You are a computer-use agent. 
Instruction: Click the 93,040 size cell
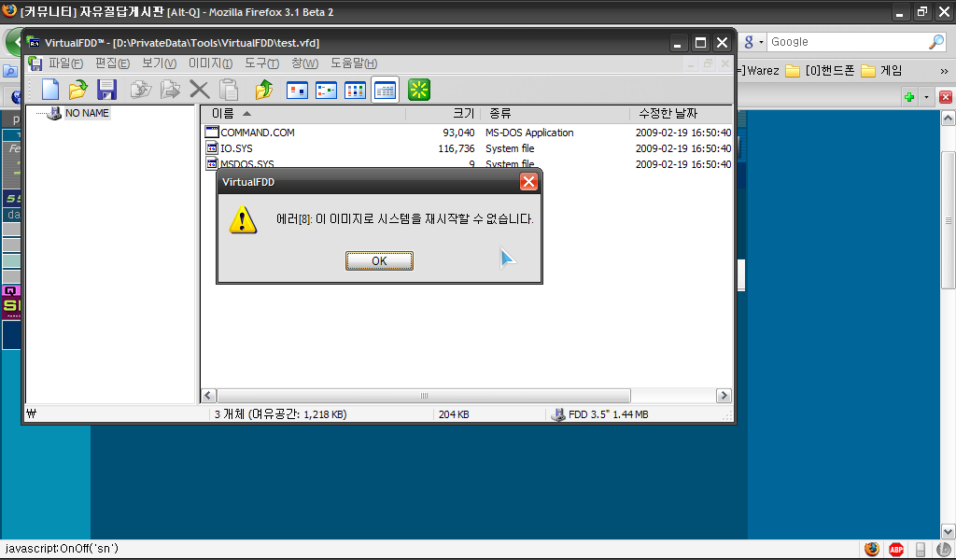point(458,133)
